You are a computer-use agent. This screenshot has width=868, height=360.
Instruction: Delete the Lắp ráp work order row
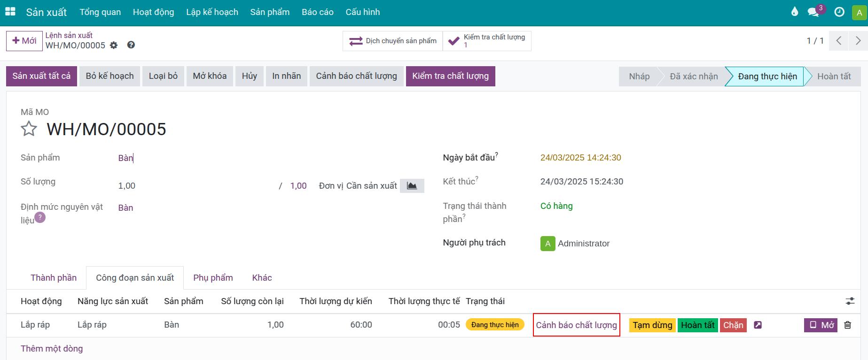pyautogui.click(x=848, y=325)
